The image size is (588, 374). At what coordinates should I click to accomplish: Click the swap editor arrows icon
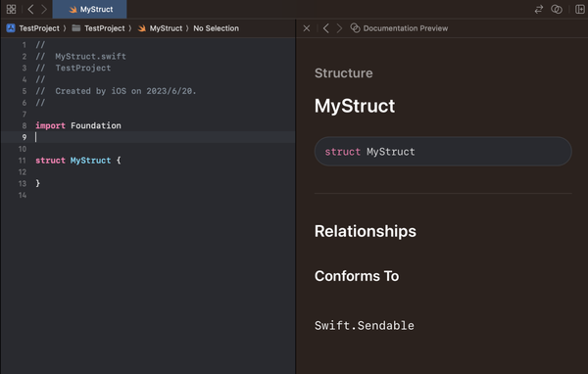(x=538, y=9)
